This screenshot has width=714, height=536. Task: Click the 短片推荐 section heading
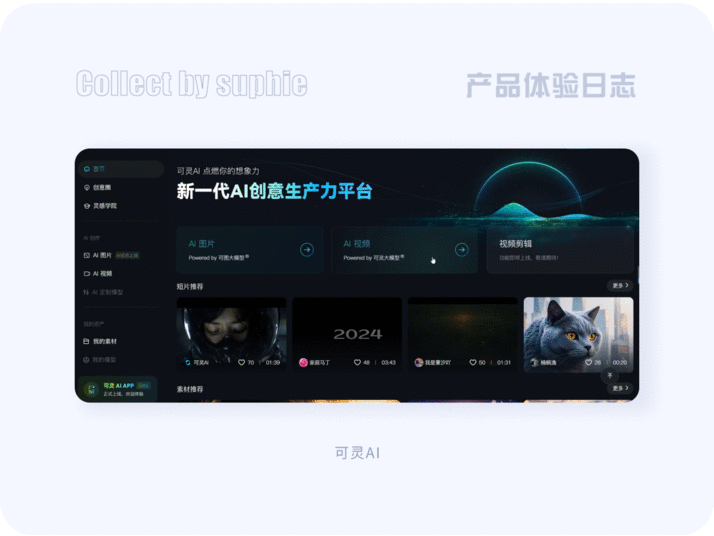click(x=190, y=286)
